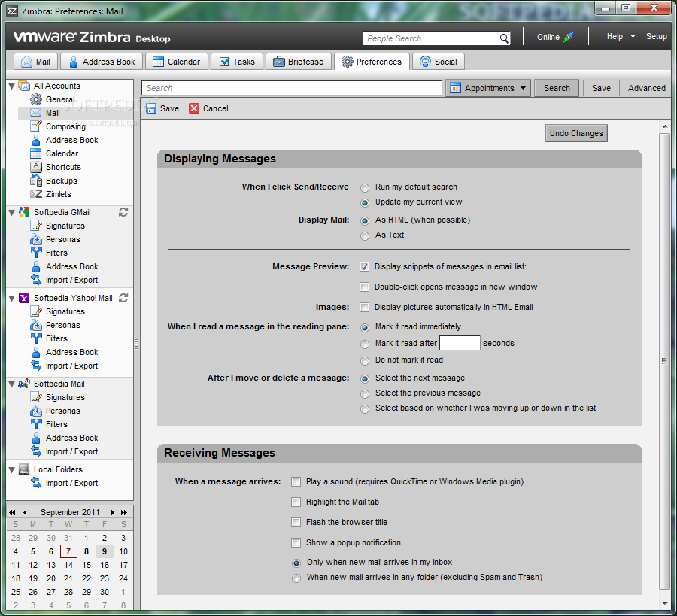The image size is (677, 616).
Task: Click Filters icon under Softpedia Mail
Action: coord(36,424)
